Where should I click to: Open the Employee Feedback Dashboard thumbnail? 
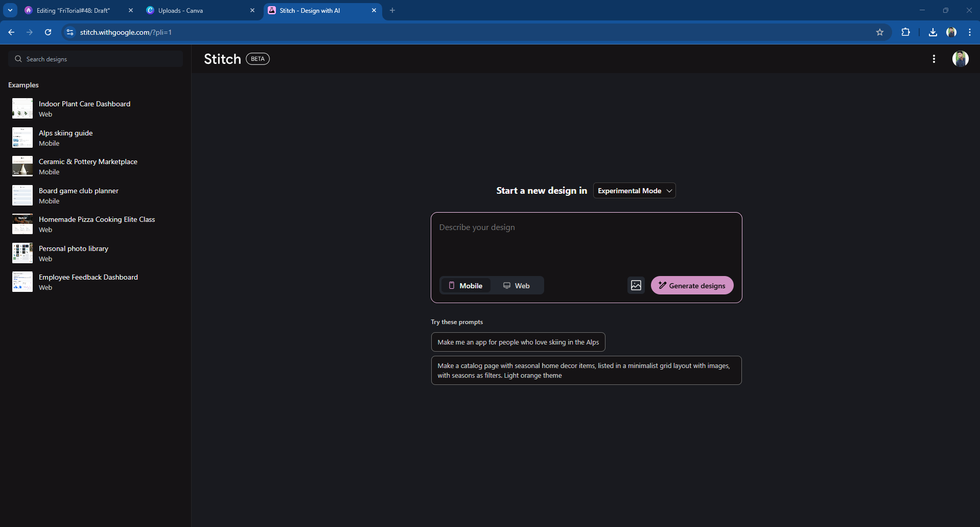point(22,282)
